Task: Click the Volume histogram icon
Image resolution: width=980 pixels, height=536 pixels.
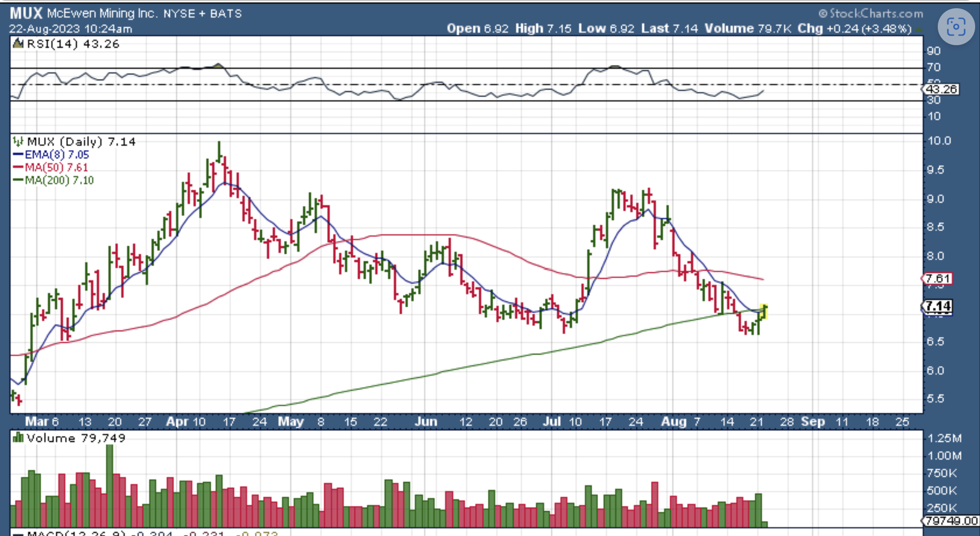Action: [18, 438]
